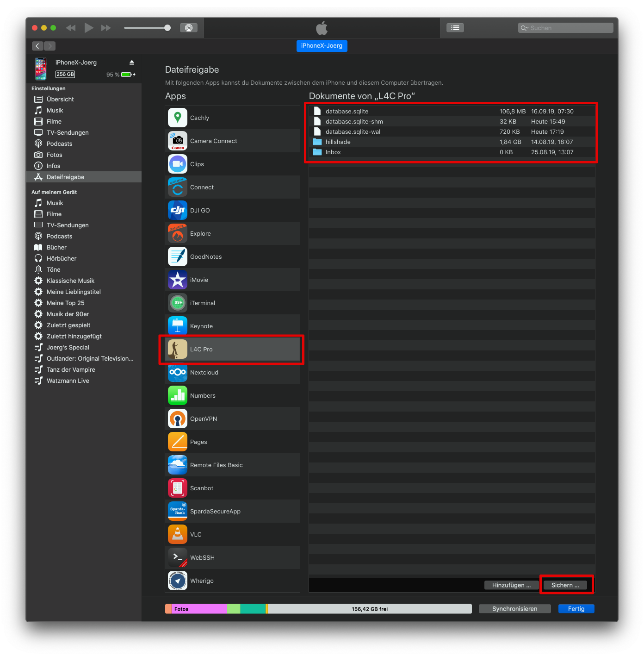Viewport: 644px width, 656px height.
Task: Go forward with the right chevron
Action: point(50,46)
